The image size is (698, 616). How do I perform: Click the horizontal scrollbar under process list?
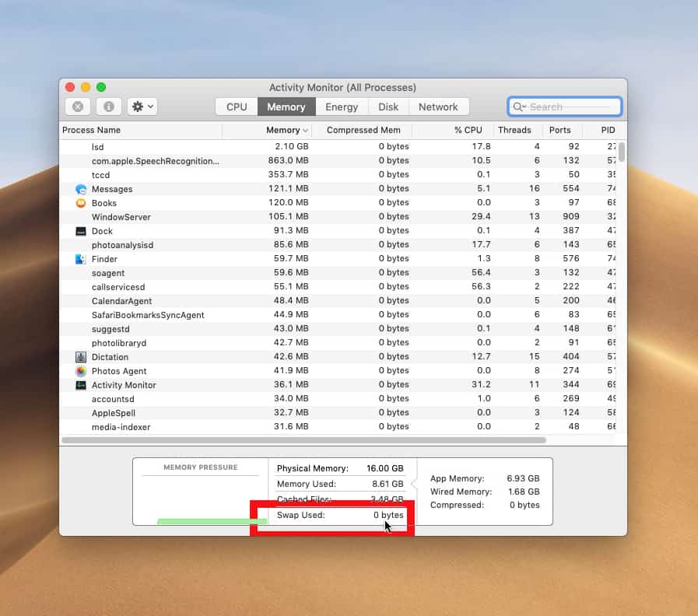click(x=303, y=440)
